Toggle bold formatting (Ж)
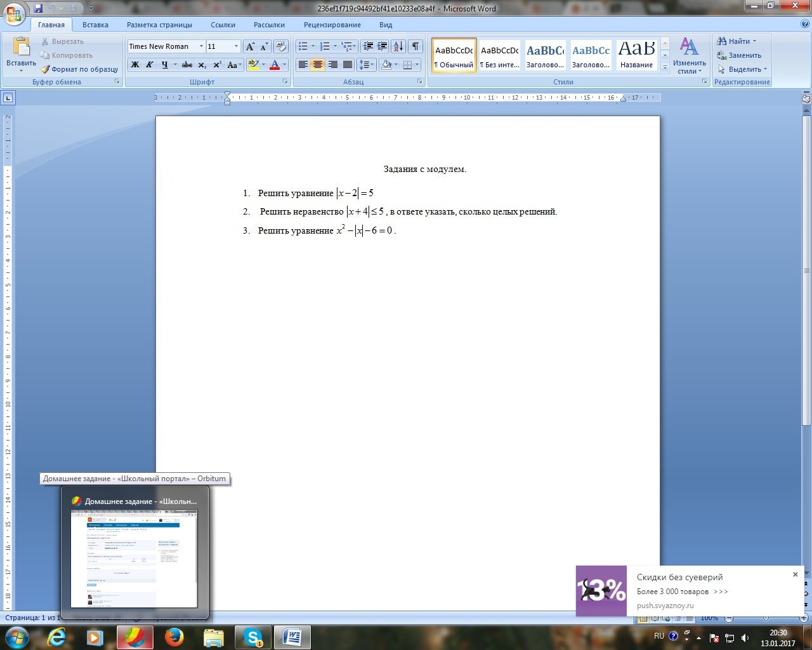This screenshot has width=812, height=650. tap(134, 65)
